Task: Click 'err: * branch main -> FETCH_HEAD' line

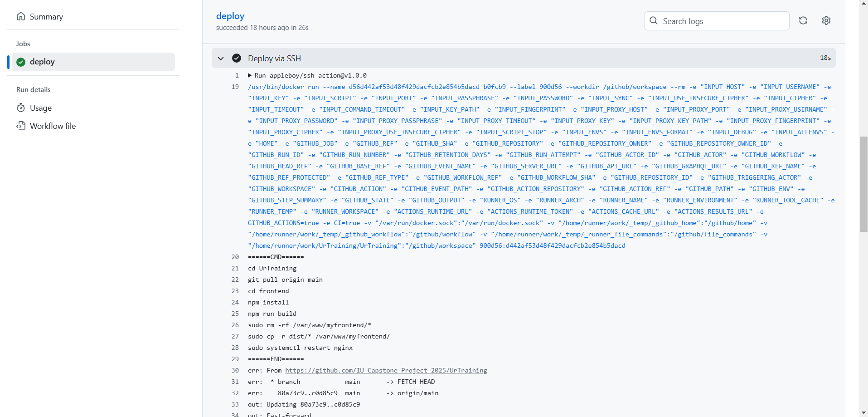Action: 341,382
